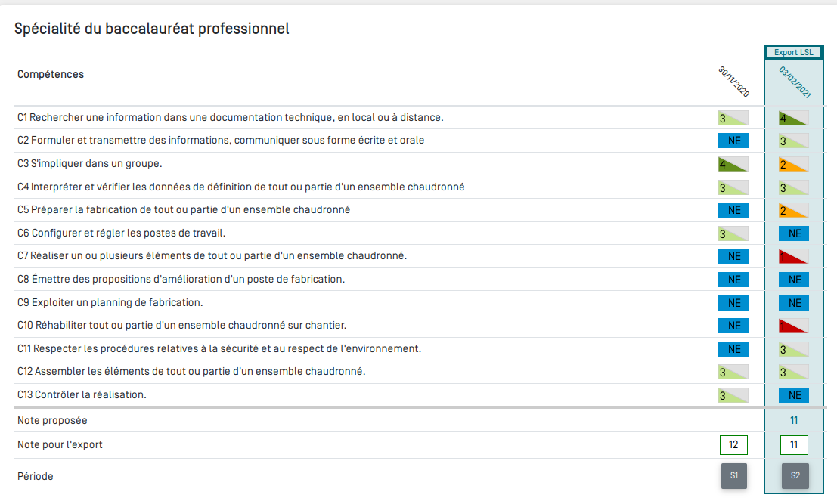Click C6 NE badge in 03/02/2021 column
The image size is (837, 504).
(x=794, y=233)
